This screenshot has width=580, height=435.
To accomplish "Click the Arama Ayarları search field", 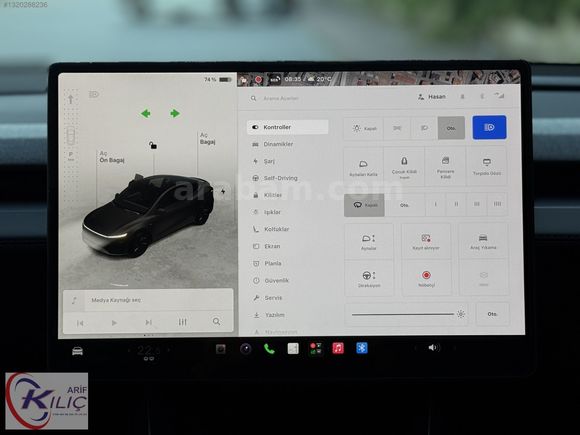I will pyautogui.click(x=281, y=98).
